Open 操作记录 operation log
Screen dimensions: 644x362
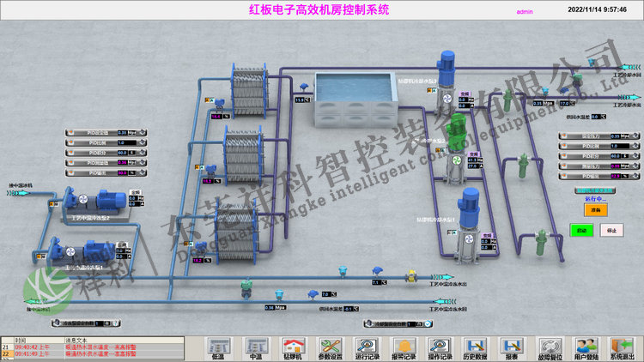coord(440,347)
